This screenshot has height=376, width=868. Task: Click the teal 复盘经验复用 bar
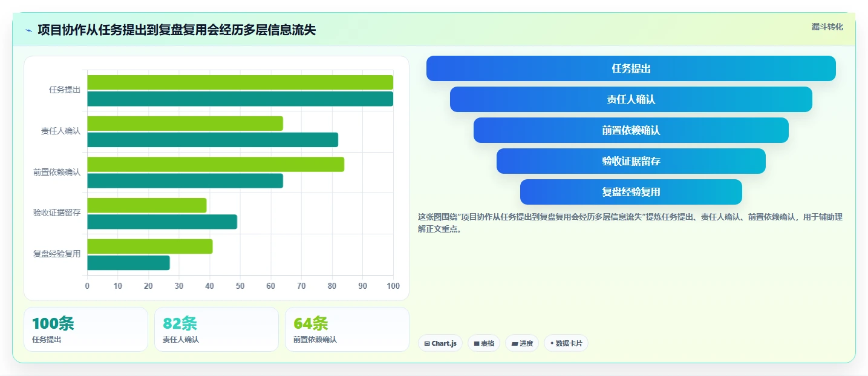[x=128, y=263]
